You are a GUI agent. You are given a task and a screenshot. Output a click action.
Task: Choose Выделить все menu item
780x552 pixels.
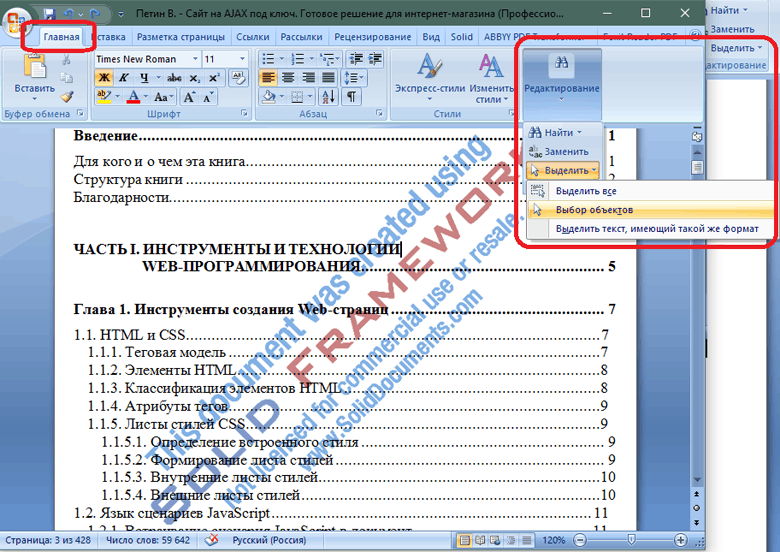(650, 191)
